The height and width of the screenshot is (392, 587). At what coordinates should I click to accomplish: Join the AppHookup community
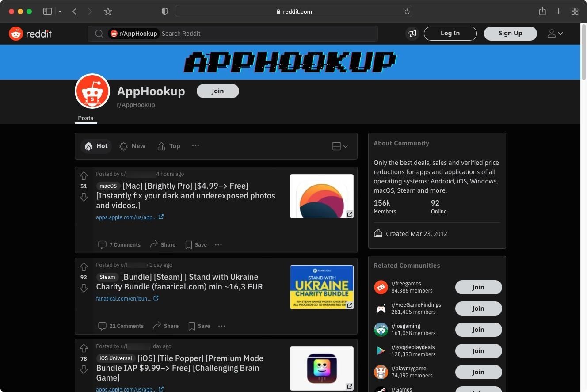217,91
